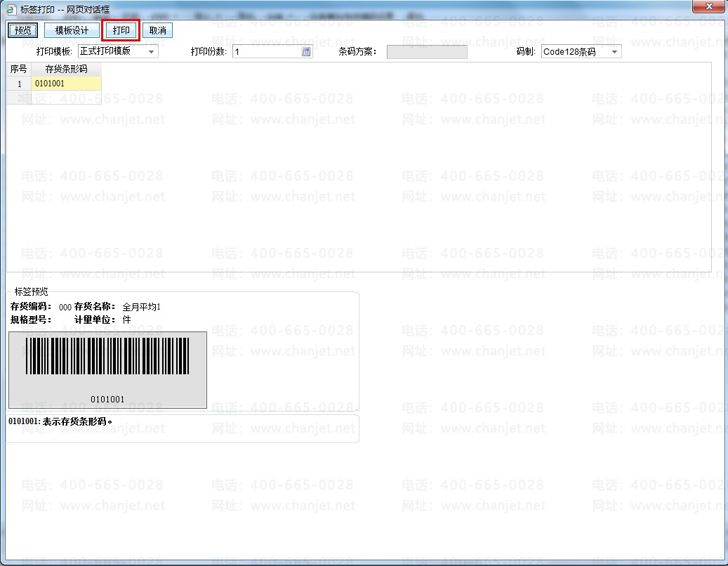The image size is (728, 566).
Task: Select the 序号 column header
Action: 18,69
